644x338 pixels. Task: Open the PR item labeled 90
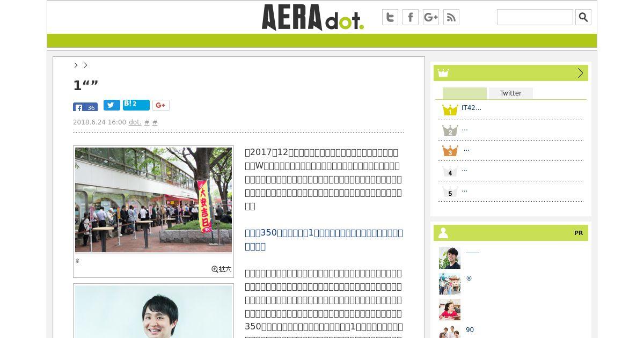pos(470,330)
